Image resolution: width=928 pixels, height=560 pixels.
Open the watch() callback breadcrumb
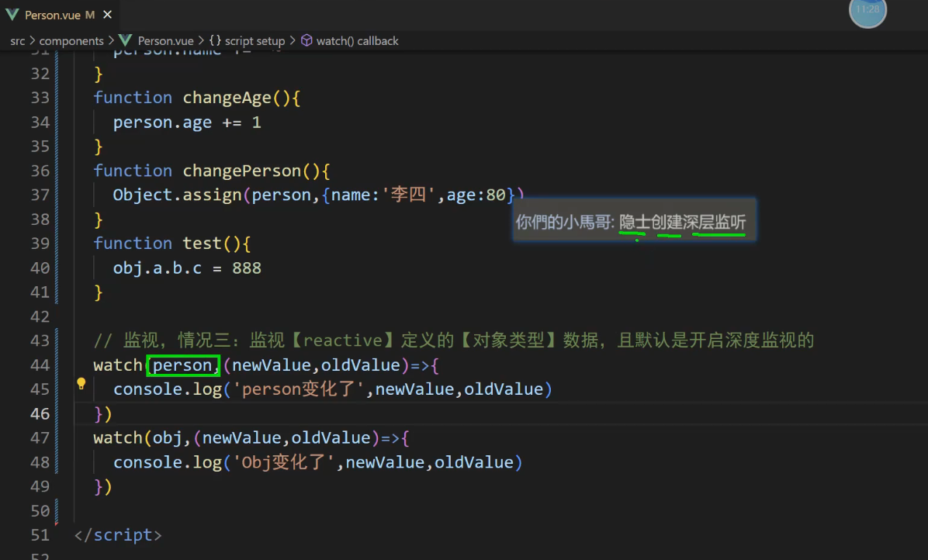pos(357,41)
